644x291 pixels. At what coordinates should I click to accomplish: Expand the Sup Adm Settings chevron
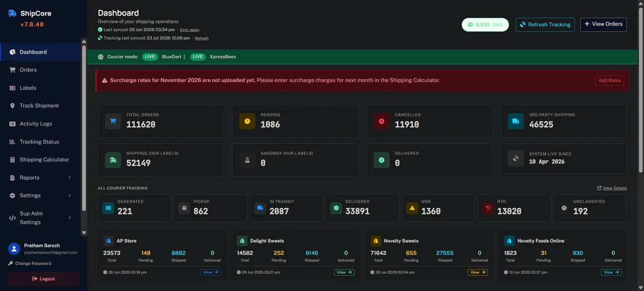[70, 218]
